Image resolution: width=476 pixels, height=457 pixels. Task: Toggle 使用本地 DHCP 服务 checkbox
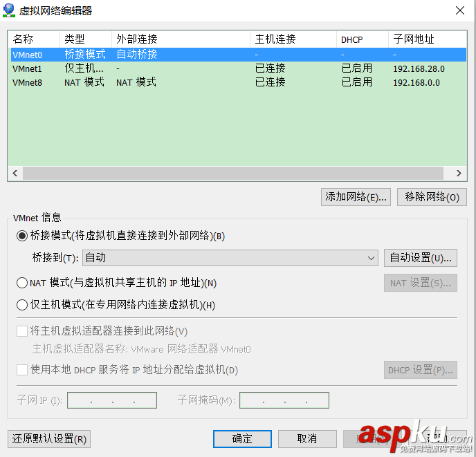tap(22, 370)
